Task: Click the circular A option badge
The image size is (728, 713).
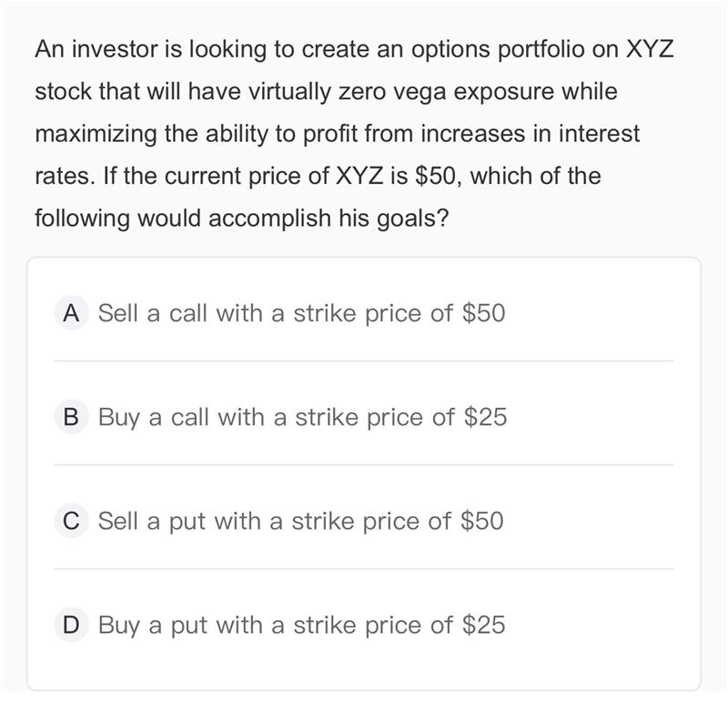Action: coord(70,313)
